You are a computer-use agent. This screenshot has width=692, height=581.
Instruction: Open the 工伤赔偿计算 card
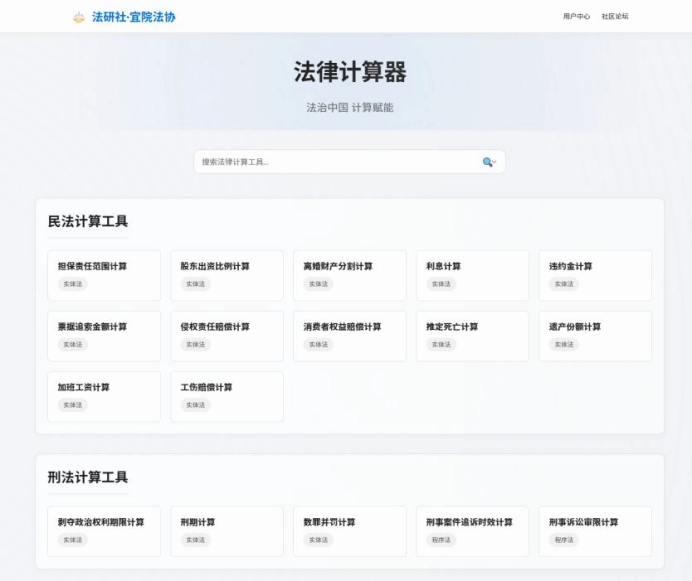tap(226, 396)
